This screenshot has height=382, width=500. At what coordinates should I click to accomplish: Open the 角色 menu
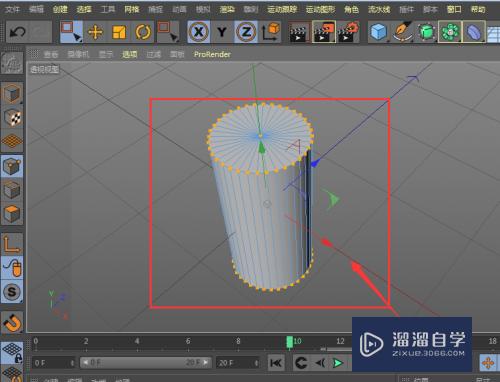[x=351, y=9]
